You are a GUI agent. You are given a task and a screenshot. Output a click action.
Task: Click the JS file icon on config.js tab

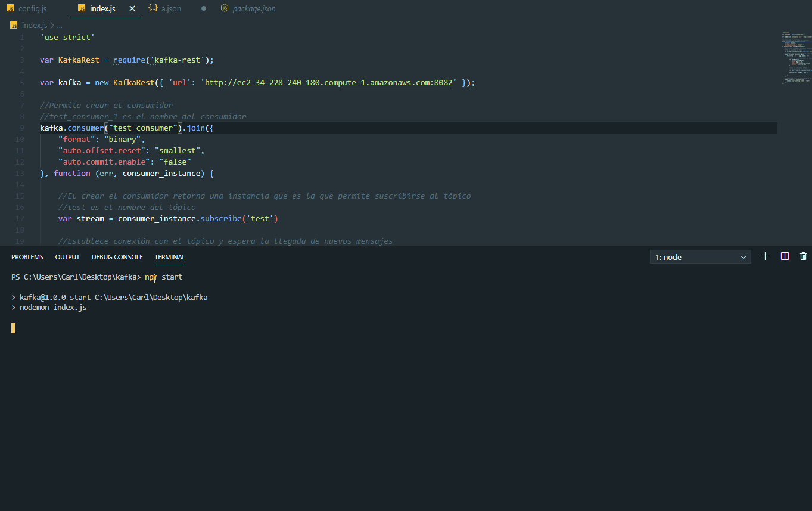pos(10,9)
